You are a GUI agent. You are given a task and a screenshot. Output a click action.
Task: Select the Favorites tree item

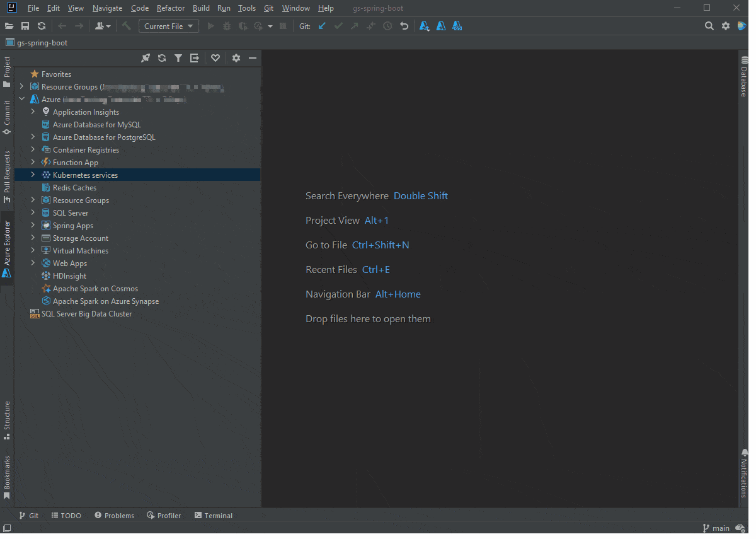tap(56, 74)
